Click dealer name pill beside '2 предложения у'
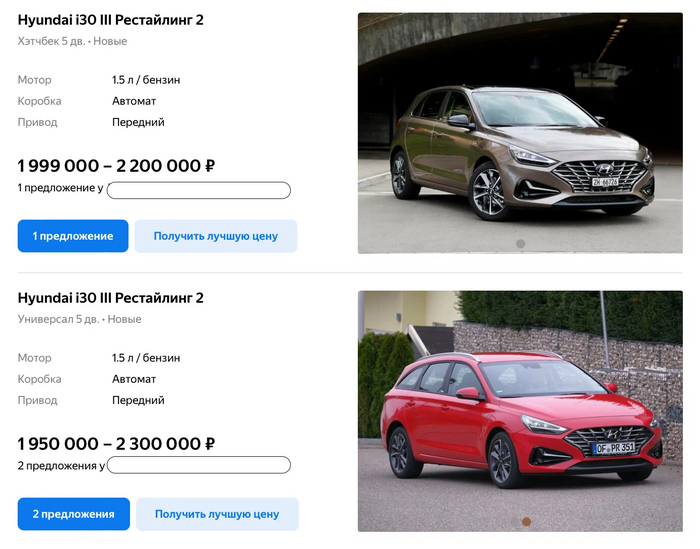This screenshot has height=549, width=700. click(x=199, y=465)
